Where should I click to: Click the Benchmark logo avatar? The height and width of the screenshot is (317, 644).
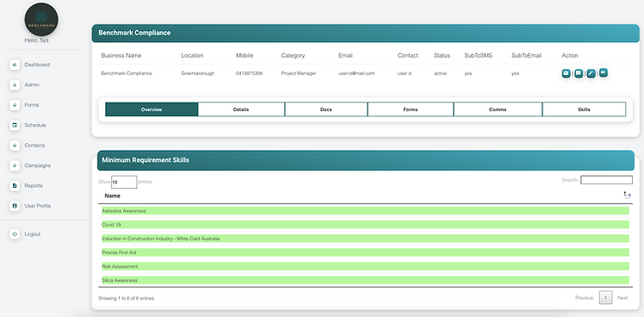41,19
